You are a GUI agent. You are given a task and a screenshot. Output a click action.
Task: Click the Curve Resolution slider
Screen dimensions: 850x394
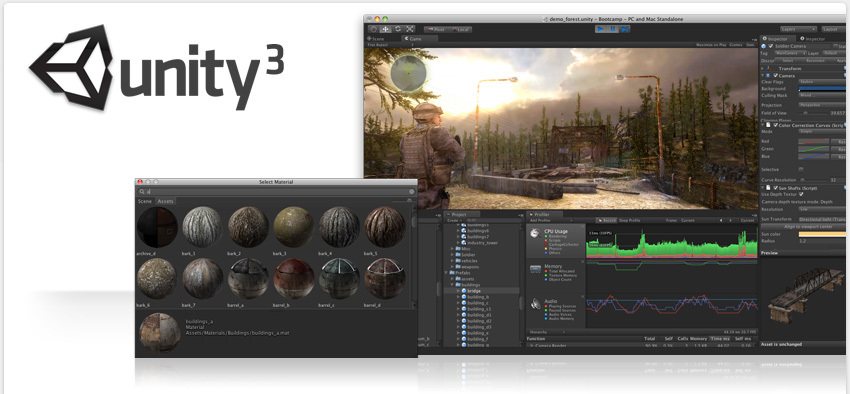tap(813, 180)
